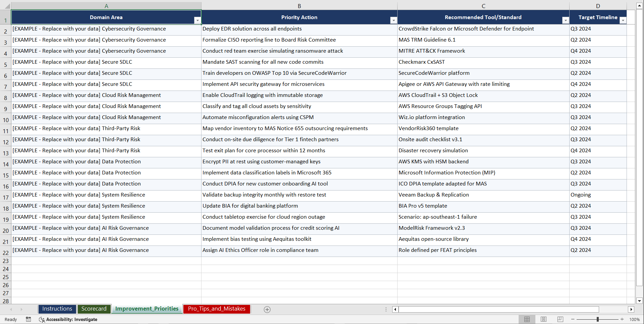The width and height of the screenshot is (644, 324).
Task: Run the Accessibility Investigate checker
Action: click(x=68, y=319)
